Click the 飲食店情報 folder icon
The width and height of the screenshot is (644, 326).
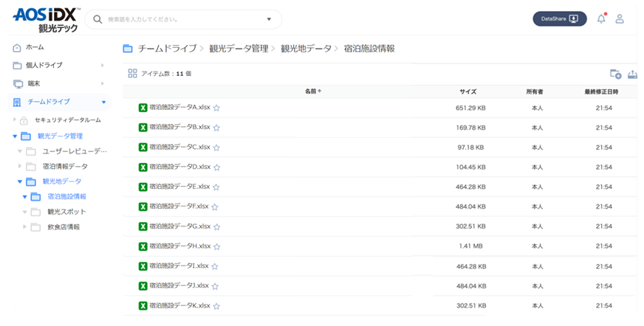pos(35,228)
